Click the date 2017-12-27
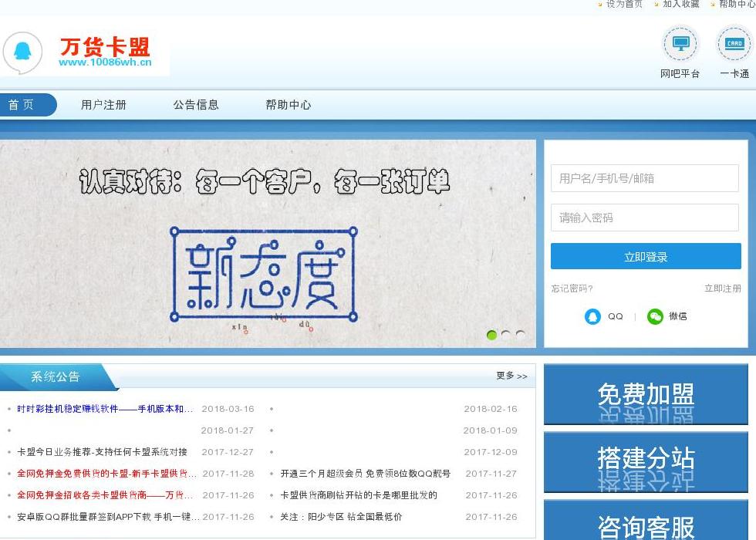Screen dimensions: 756x540 pyautogui.click(x=228, y=452)
